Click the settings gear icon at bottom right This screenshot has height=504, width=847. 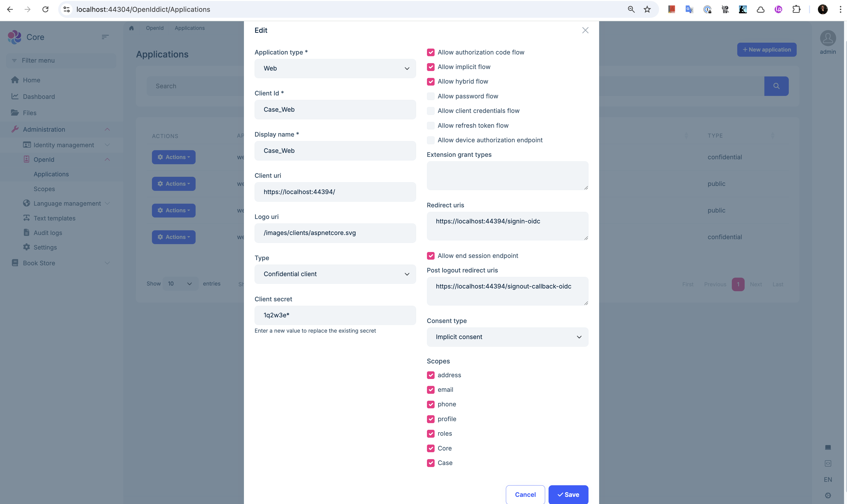tap(828, 496)
